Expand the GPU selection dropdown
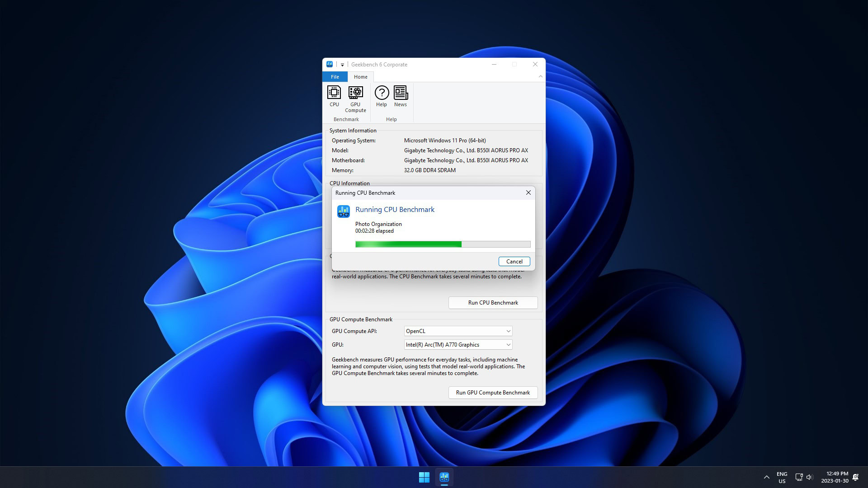Viewport: 868px width, 488px height. [508, 345]
